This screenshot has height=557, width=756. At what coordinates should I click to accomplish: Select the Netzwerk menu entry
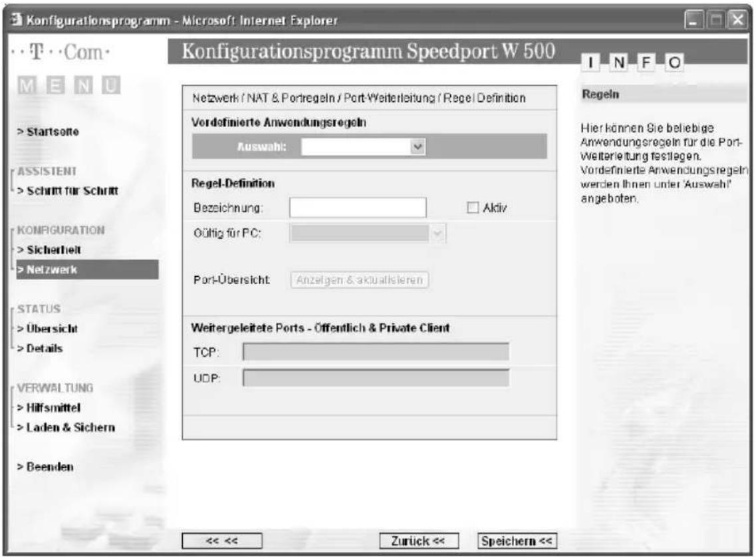pyautogui.click(x=87, y=270)
